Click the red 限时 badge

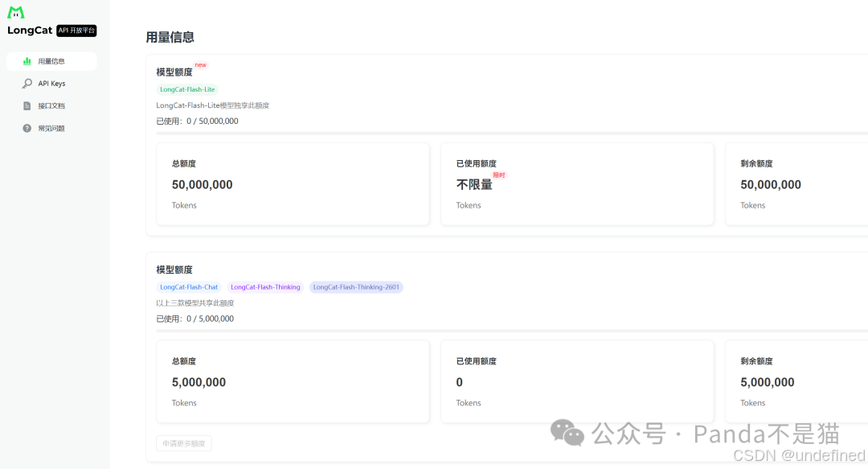tap(499, 175)
